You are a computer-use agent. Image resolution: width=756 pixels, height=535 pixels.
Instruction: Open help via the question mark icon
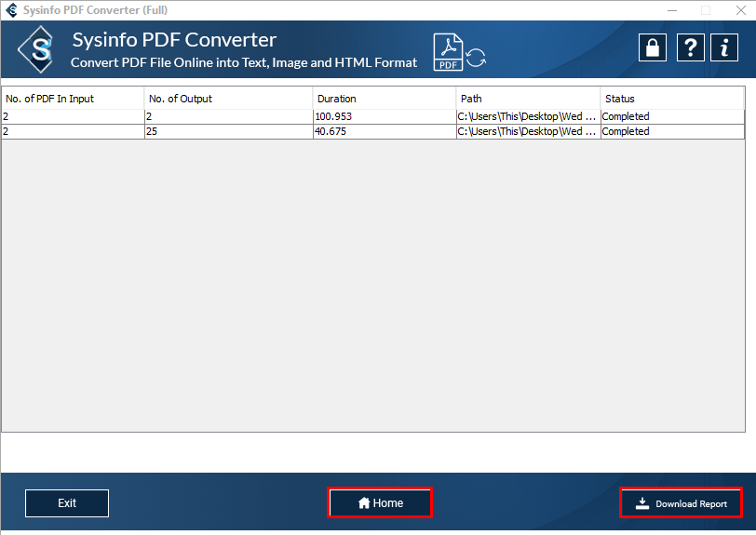tap(689, 48)
